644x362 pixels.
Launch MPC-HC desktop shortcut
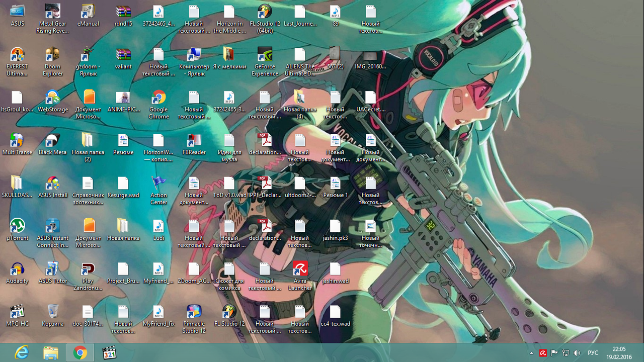(17, 316)
